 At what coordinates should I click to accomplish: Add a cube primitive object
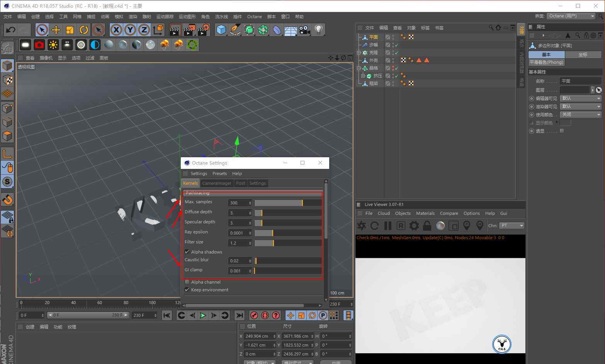(x=221, y=30)
